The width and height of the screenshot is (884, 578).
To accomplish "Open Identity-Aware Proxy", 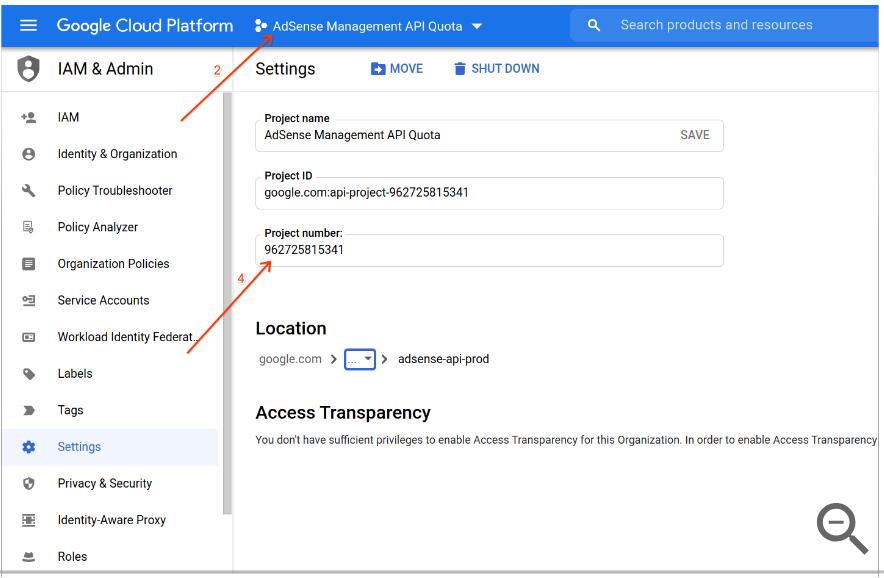I will (x=110, y=520).
